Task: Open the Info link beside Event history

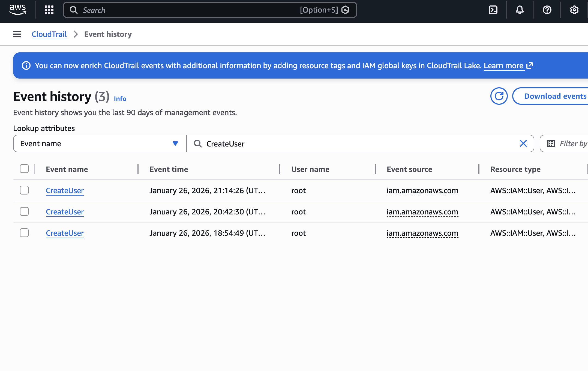Action: pos(120,98)
